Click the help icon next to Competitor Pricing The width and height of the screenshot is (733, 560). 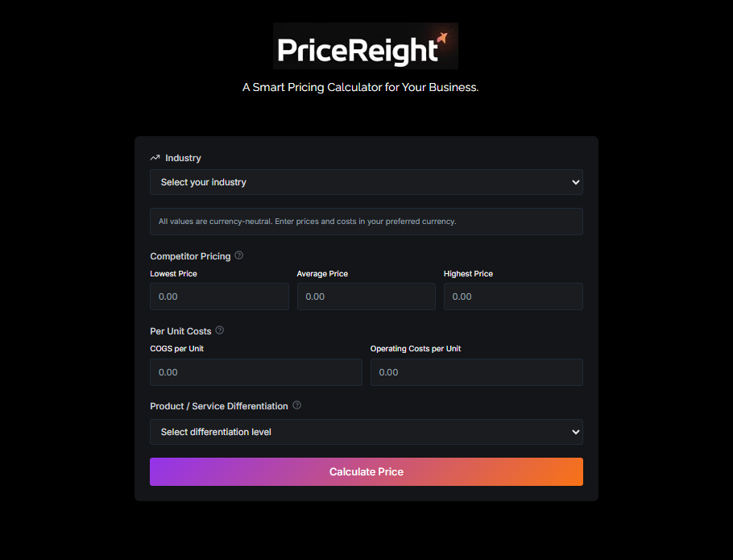238,255
